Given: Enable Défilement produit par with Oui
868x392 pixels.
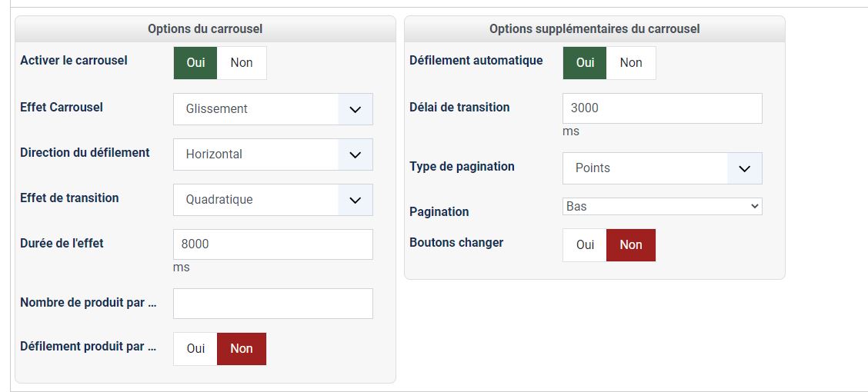Looking at the screenshot, I should pos(195,349).
